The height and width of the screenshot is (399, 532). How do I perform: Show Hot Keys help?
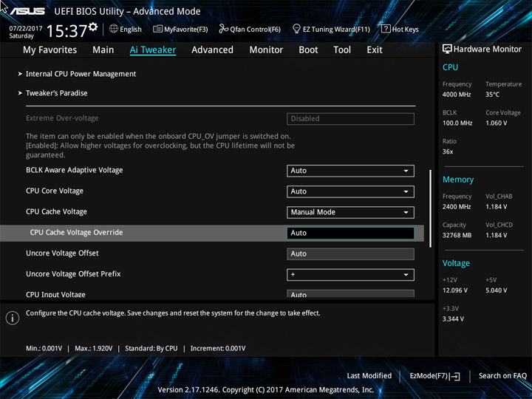(400, 29)
